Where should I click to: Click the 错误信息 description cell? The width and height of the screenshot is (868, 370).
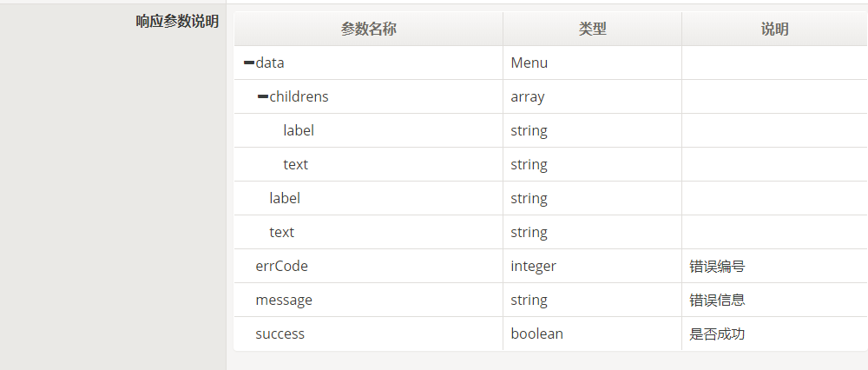pos(774,301)
